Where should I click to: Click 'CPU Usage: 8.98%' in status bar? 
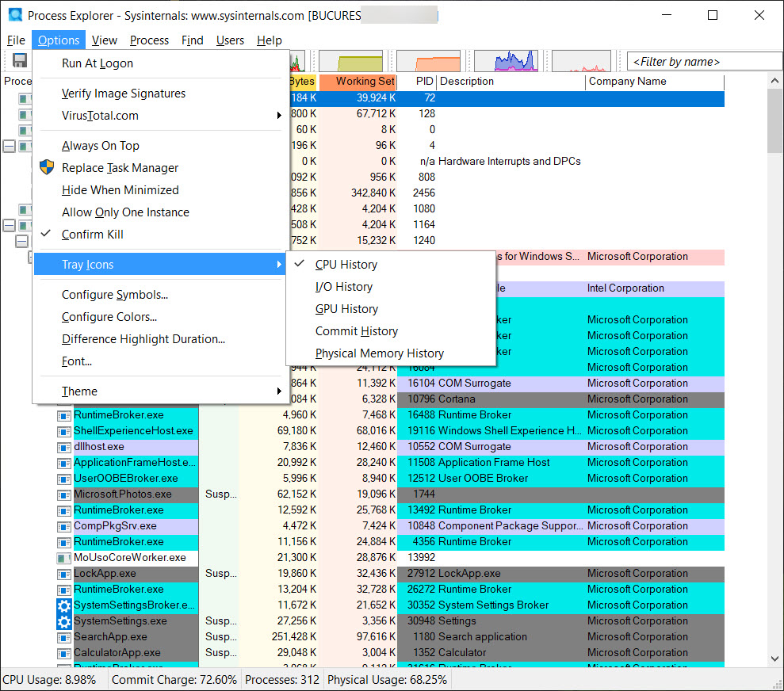tap(49, 680)
